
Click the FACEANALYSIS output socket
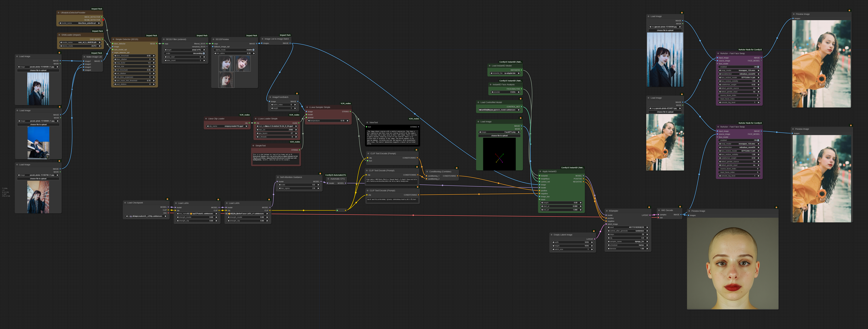(521, 89)
